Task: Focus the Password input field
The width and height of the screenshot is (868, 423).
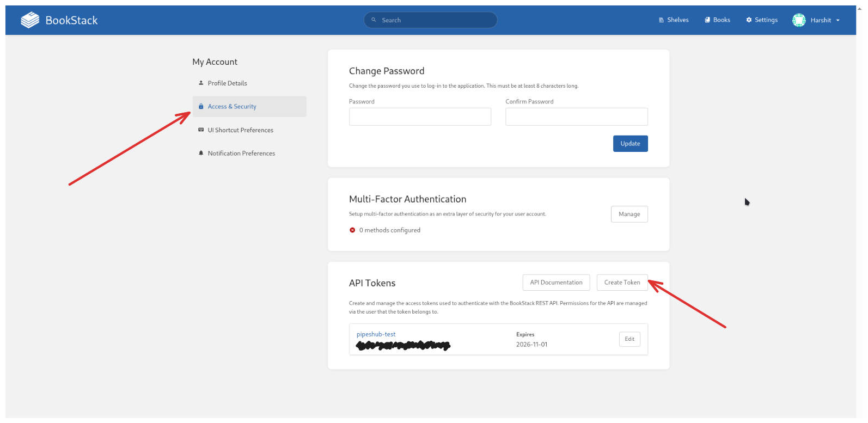Action: point(420,117)
